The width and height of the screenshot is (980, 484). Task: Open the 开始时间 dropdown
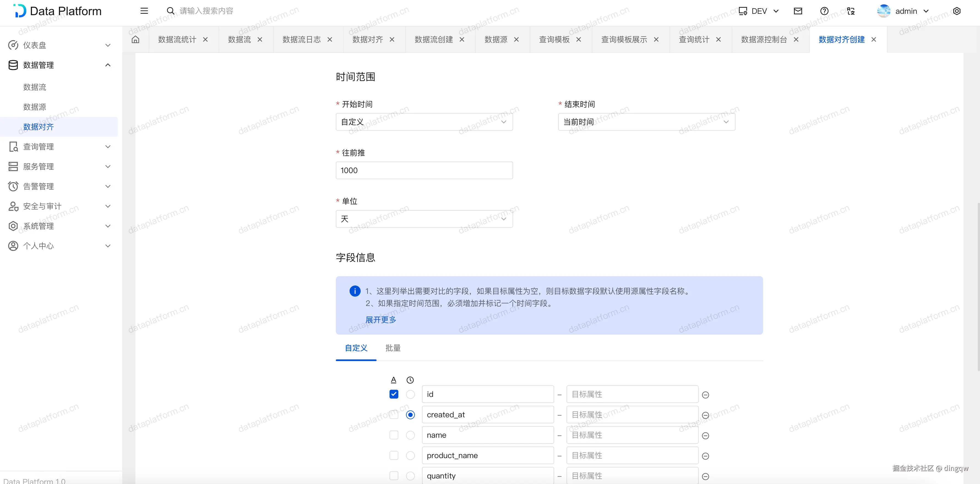(x=424, y=122)
